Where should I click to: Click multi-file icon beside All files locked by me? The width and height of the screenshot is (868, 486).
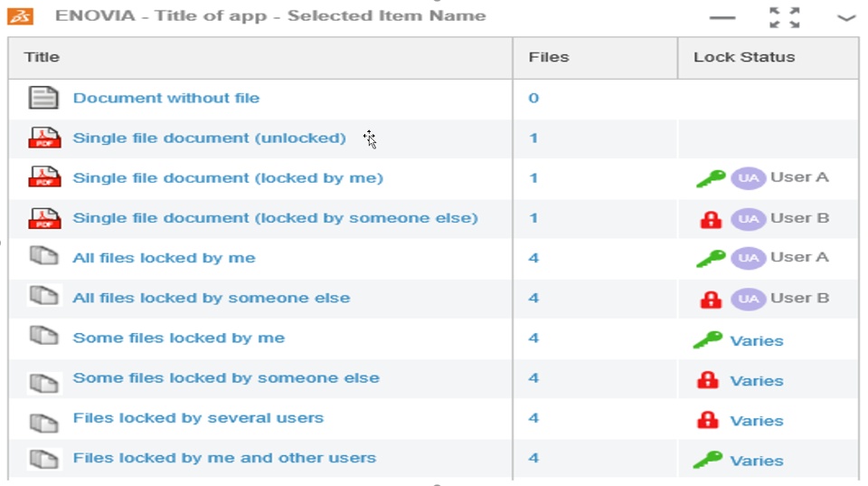coord(43,257)
